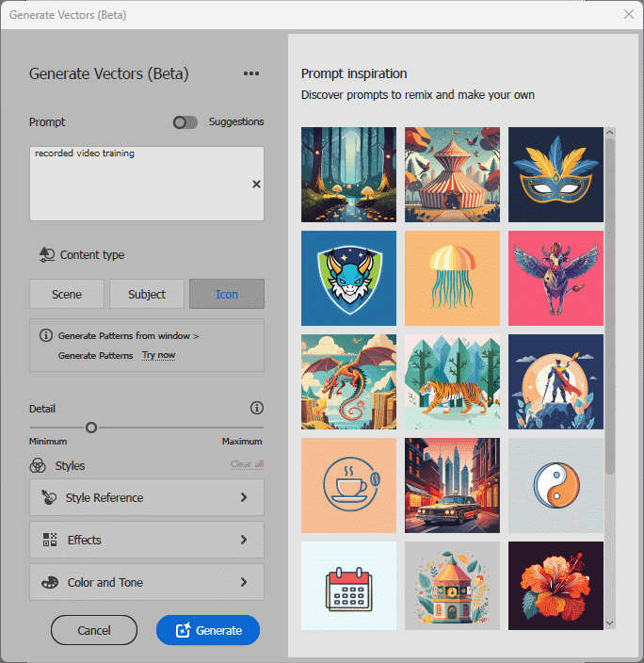Open the three-dot more options menu
This screenshot has height=663, width=644.
pos(250,74)
